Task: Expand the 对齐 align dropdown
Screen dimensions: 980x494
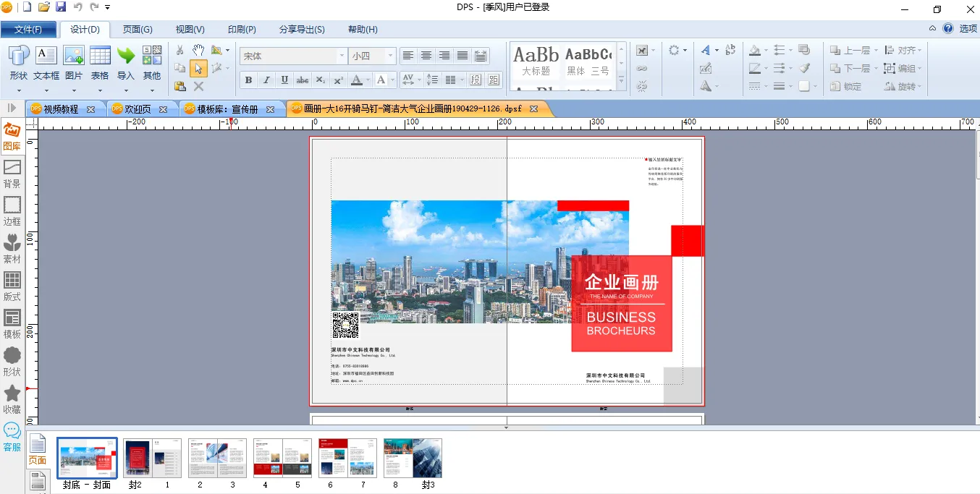Action: [x=920, y=50]
